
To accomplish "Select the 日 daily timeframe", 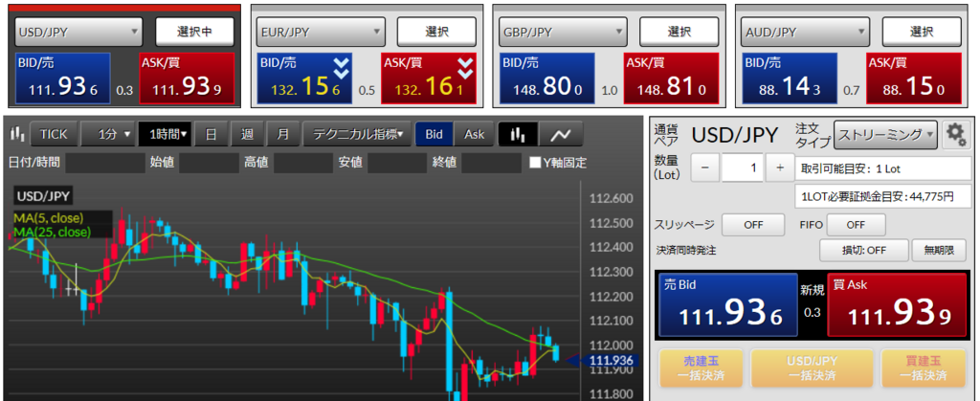I will (212, 134).
